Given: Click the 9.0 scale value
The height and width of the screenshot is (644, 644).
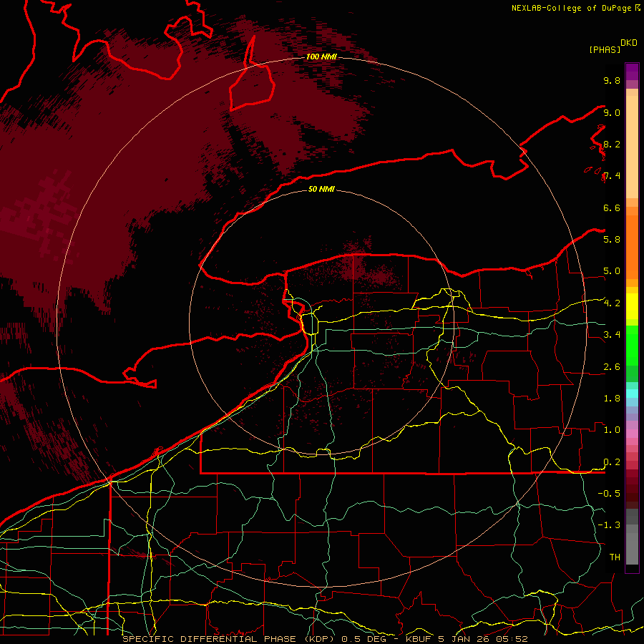Looking at the screenshot, I should click(x=612, y=112).
